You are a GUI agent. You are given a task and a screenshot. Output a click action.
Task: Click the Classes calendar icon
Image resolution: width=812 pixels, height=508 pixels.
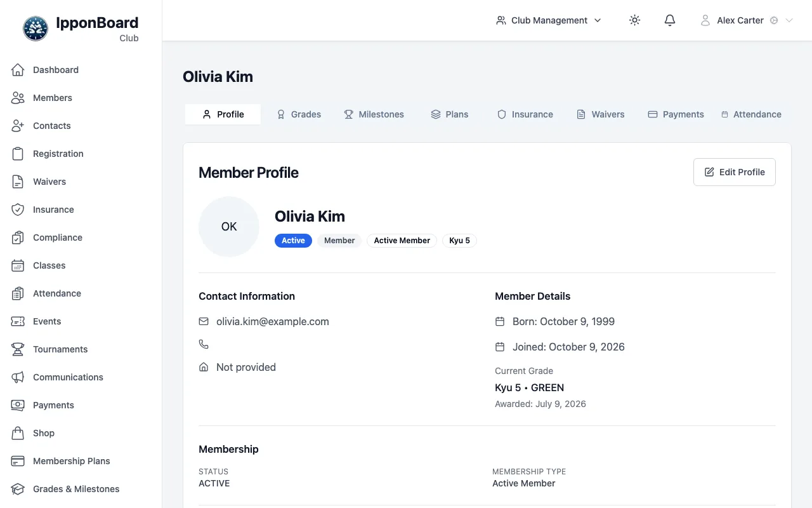pyautogui.click(x=18, y=265)
